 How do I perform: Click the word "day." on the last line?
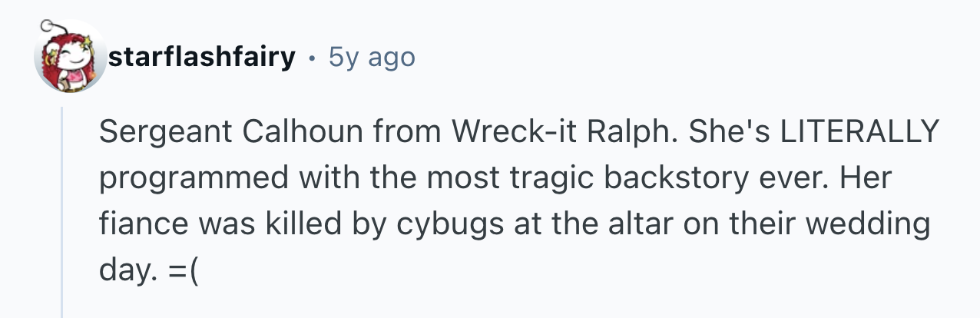point(123,271)
